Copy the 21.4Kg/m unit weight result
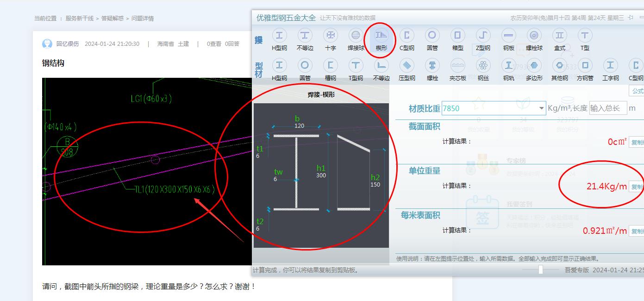The height and width of the screenshot is (301, 644). tap(637, 187)
